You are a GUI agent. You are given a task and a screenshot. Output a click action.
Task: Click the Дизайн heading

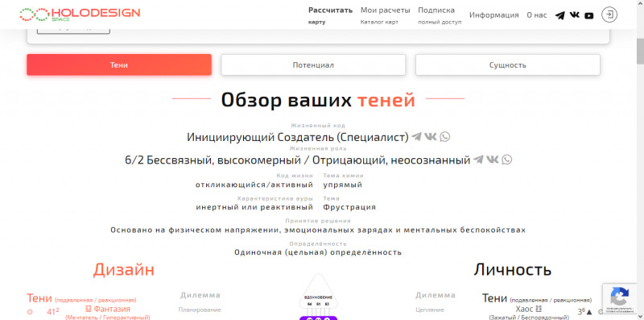[124, 270]
